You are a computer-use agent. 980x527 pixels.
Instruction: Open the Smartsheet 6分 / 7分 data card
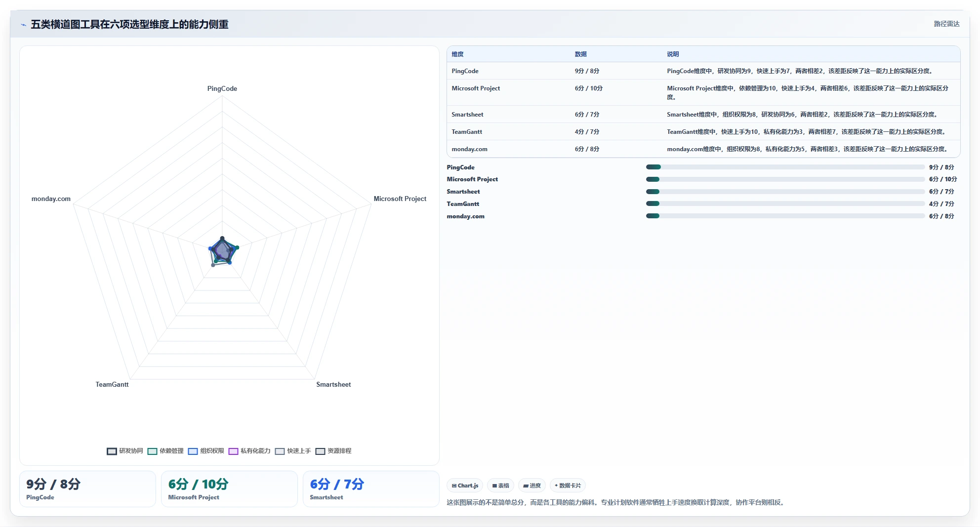[371, 489]
